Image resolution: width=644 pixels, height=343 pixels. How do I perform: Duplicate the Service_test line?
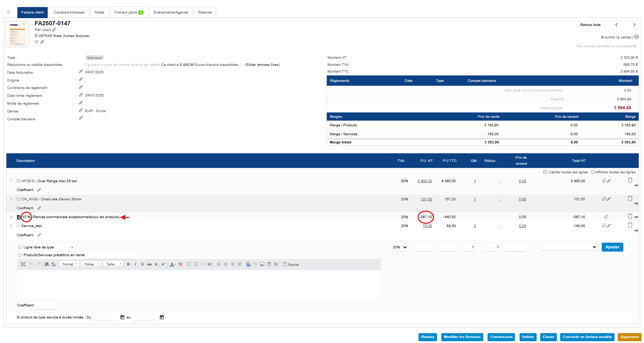[x=603, y=226]
